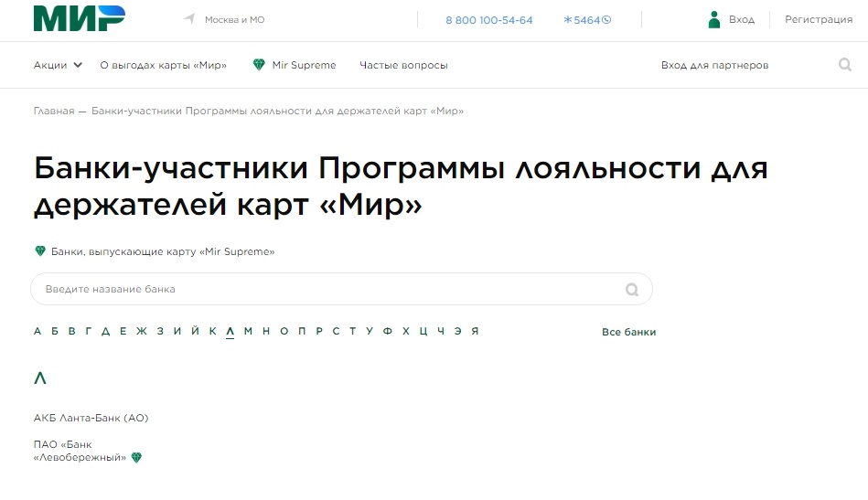Screen dimensions: 868x500
Task: Filter banks by letter Й
Action: tap(195, 330)
